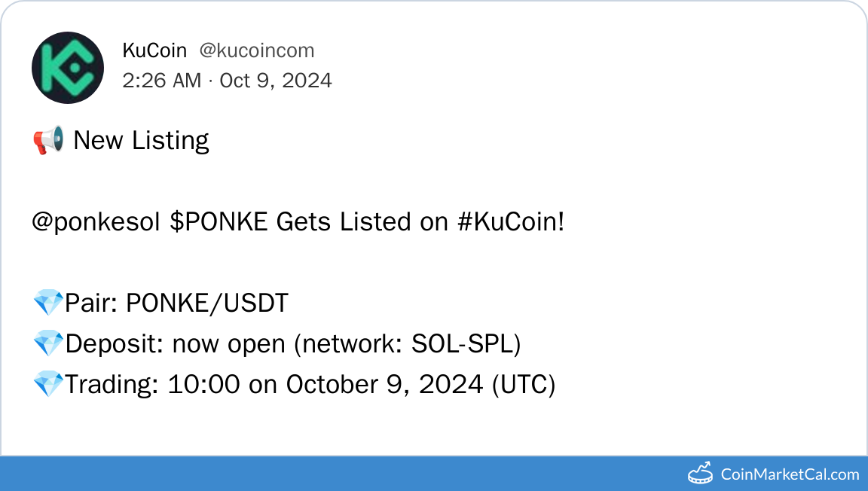Open the CoinMarketCal.com link
The image size is (868, 491).
790,474
